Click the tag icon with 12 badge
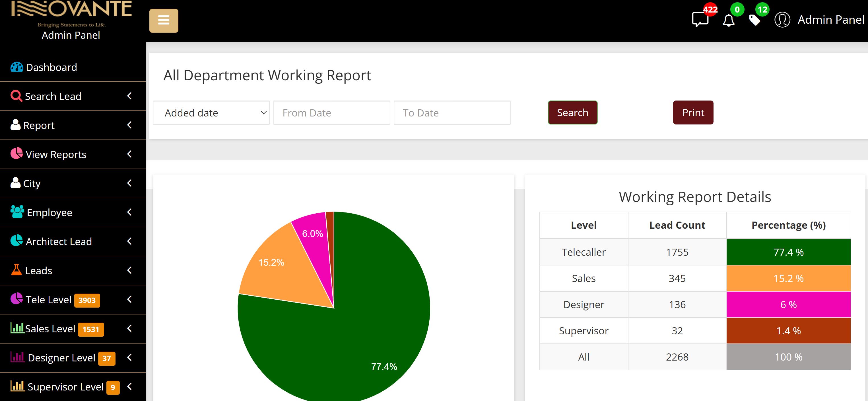The width and height of the screenshot is (868, 401). pyautogui.click(x=754, y=21)
